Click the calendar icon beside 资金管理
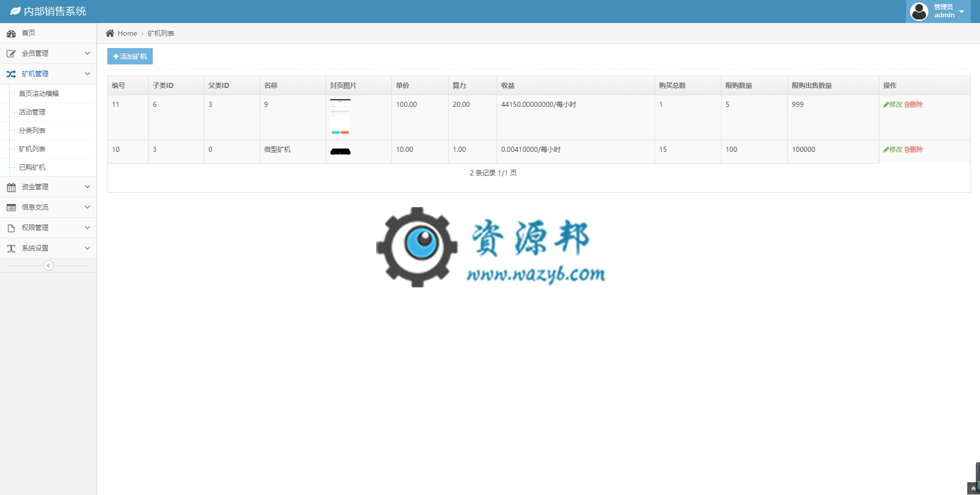Screen dimensions: 980x495 point(11,187)
